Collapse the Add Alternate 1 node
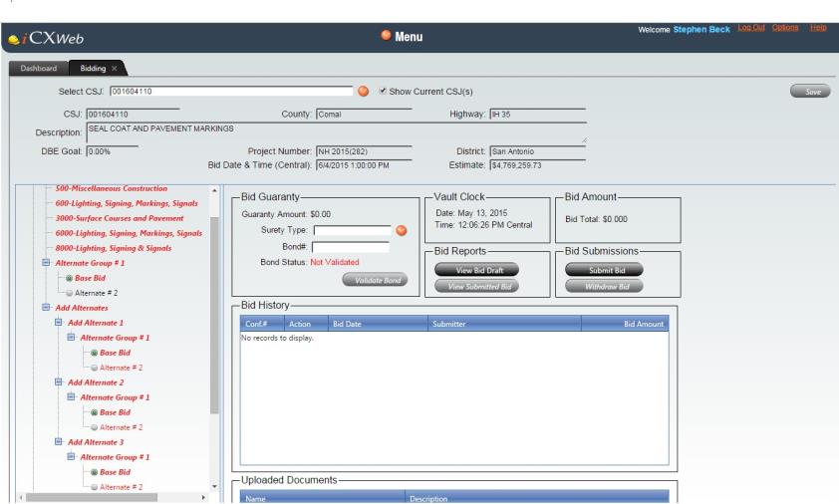Image resolution: width=839 pixels, height=504 pixels. (59, 323)
